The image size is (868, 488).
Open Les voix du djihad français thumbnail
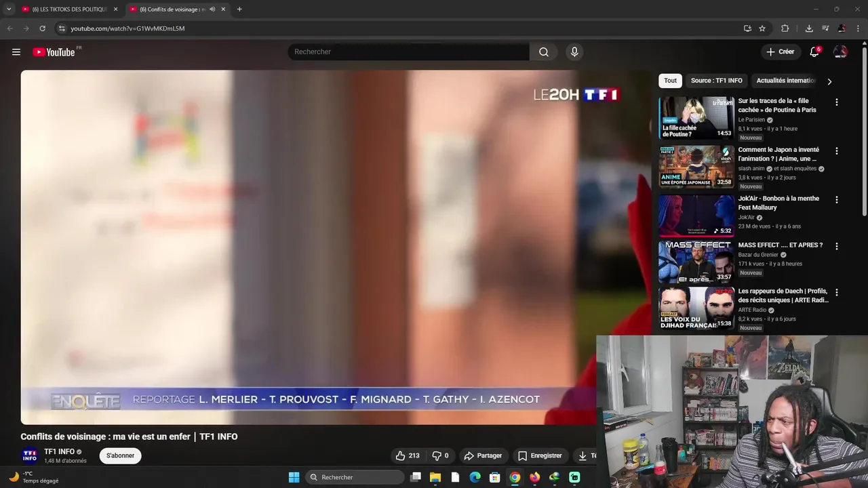tap(696, 308)
